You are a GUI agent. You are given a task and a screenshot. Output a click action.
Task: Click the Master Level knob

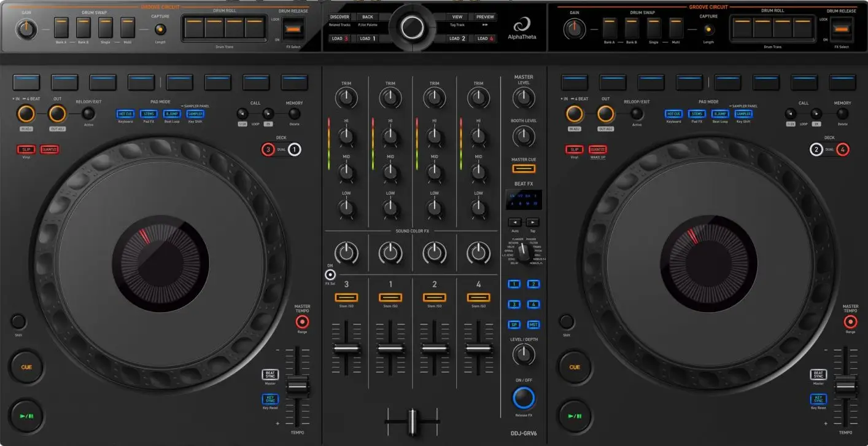click(524, 97)
